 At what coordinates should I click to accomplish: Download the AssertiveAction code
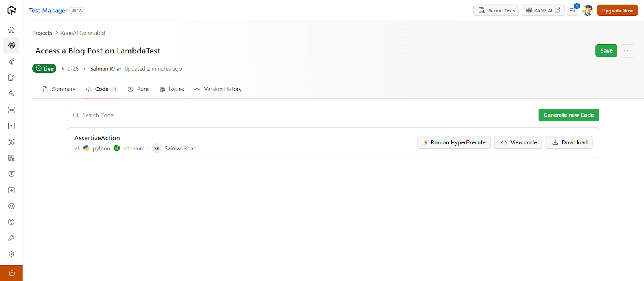point(569,142)
